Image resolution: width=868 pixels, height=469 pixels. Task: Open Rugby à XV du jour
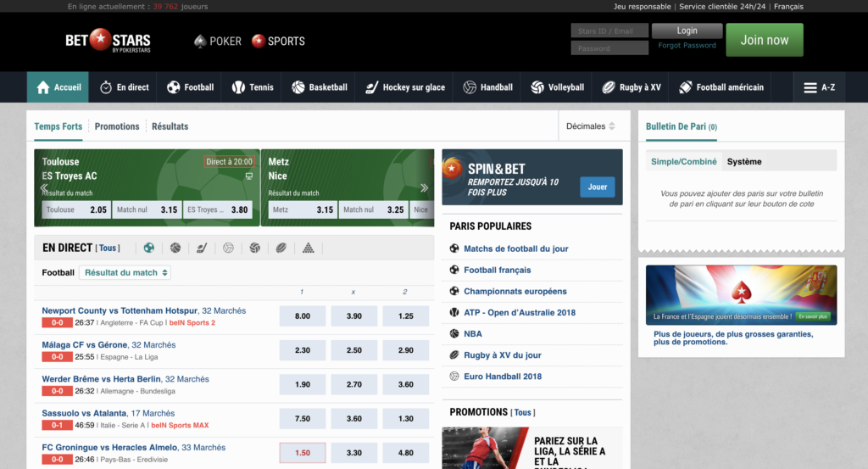pyautogui.click(x=503, y=355)
